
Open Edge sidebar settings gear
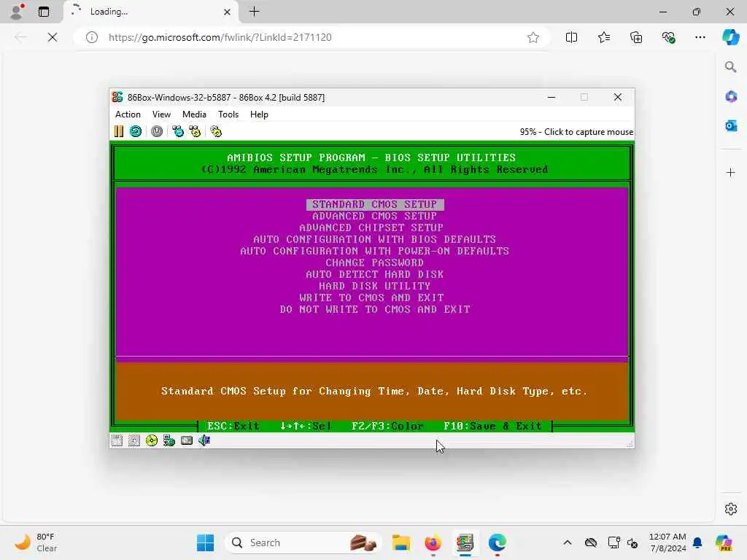(731, 509)
